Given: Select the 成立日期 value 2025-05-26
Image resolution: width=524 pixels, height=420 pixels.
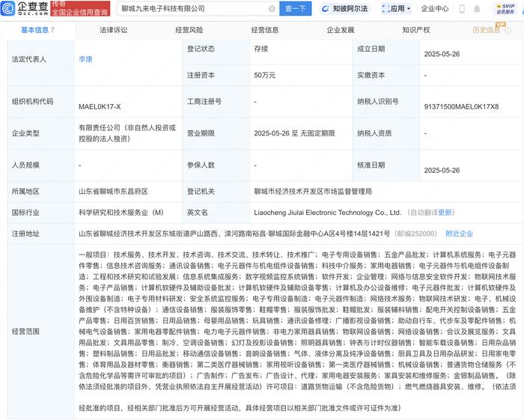Looking at the screenshot, I should point(442,54).
